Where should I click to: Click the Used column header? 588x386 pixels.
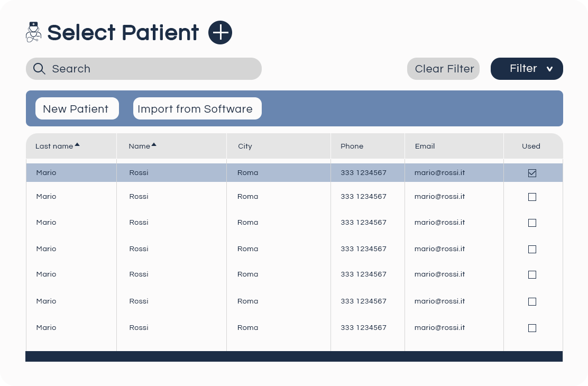tap(531, 146)
